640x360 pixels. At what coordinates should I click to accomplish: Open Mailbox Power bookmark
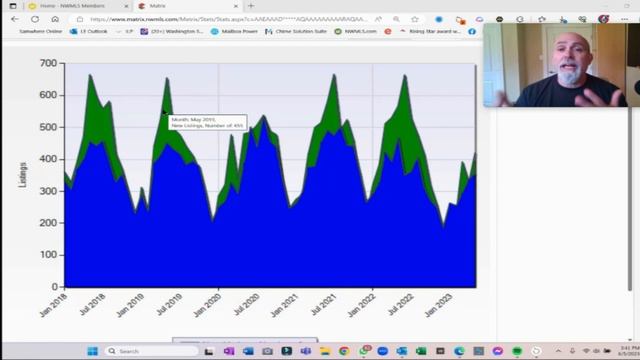point(235,31)
